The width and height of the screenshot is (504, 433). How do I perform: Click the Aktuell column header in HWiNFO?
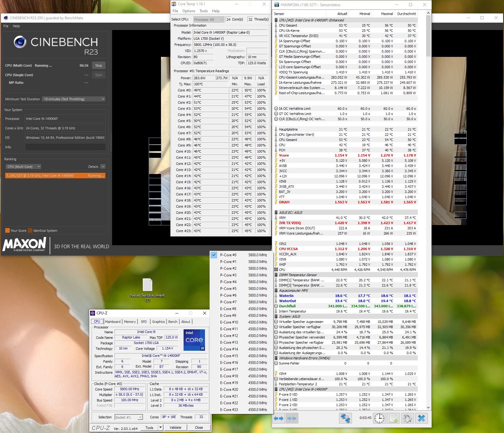[x=338, y=14]
